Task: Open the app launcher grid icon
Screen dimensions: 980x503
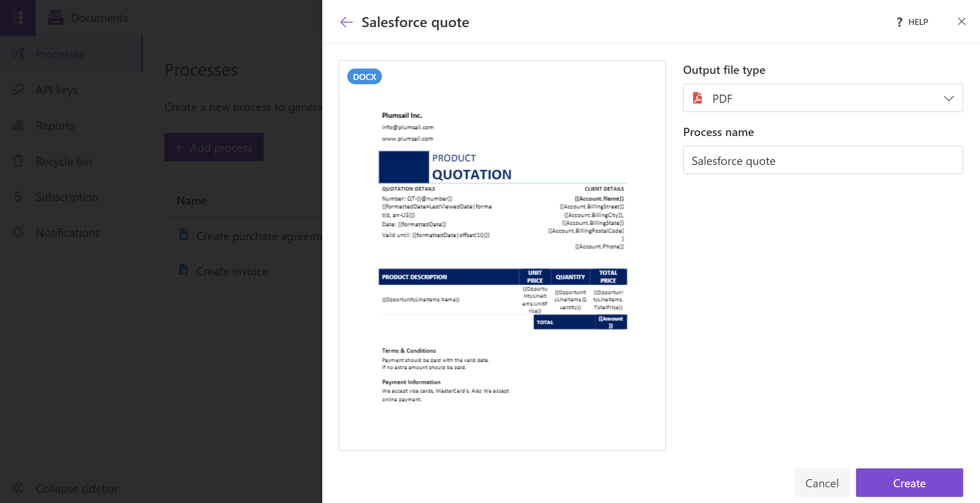Action: (18, 17)
